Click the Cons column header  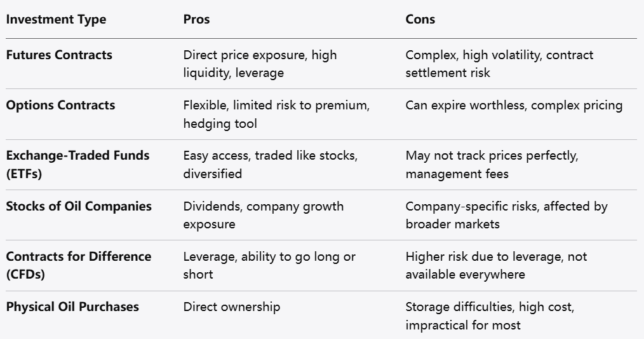(x=420, y=19)
